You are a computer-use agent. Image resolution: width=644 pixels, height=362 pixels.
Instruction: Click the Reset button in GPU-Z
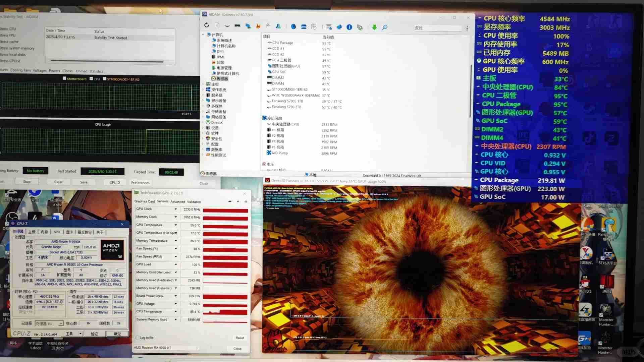(240, 338)
